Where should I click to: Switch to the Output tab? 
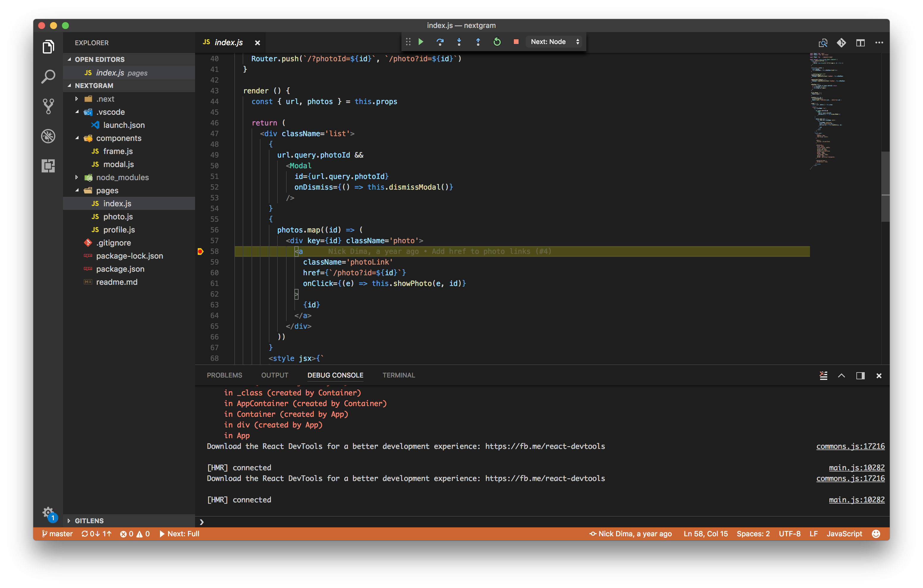click(274, 375)
